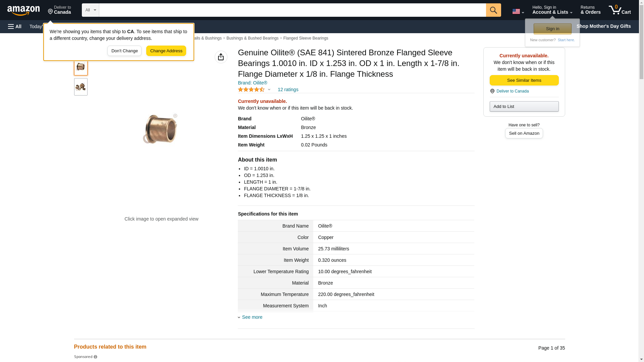Viewport: 644px width, 362px height.
Task: Open Account & Lists menu
Action: (x=552, y=10)
